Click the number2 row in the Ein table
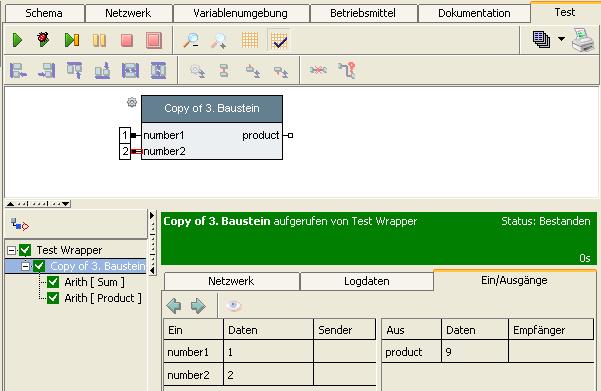601x391 pixels. pyautogui.click(x=269, y=375)
